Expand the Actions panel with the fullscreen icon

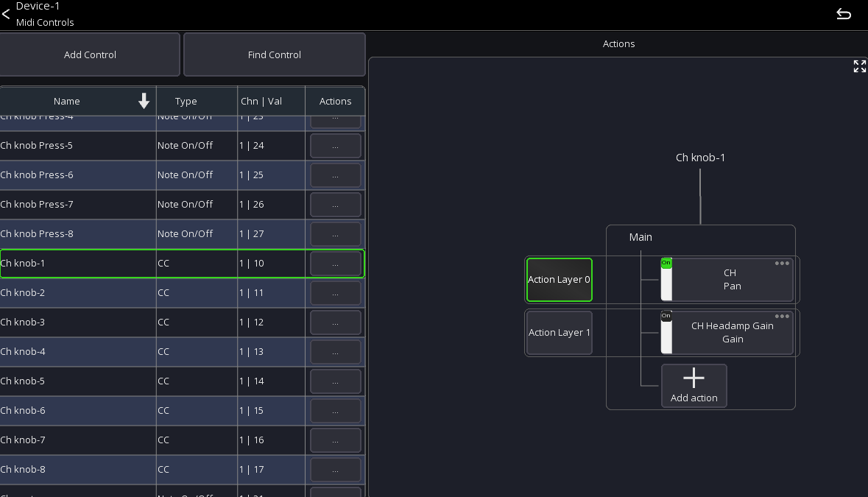tap(859, 66)
